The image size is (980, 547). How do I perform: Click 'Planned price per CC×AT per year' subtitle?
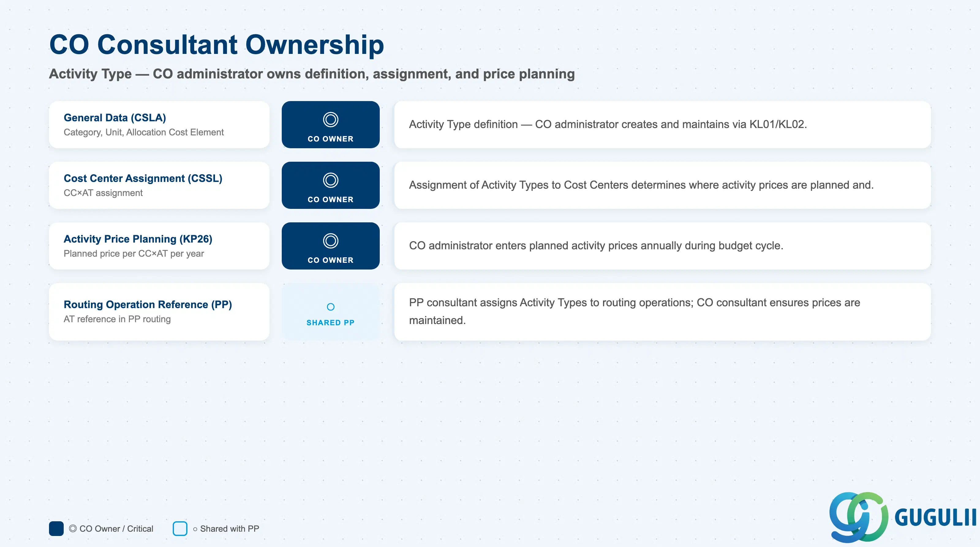pyautogui.click(x=134, y=253)
